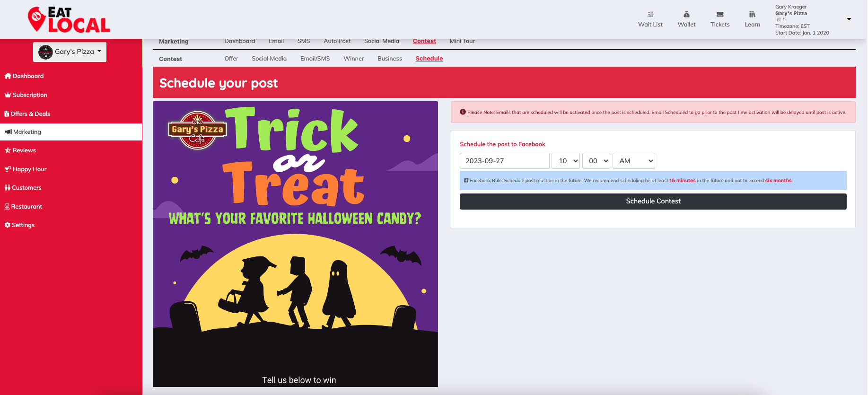868x395 pixels.
Task: Open the hour dropdown showing 10
Action: (566, 161)
